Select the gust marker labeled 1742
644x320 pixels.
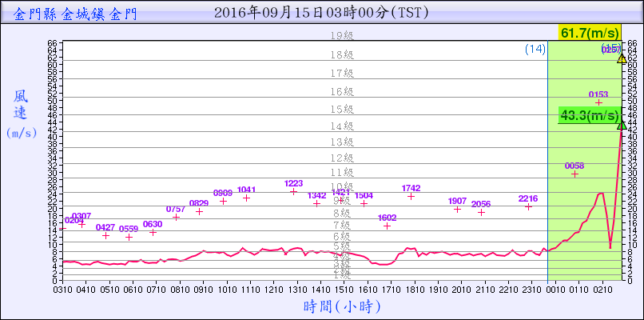(x=411, y=196)
